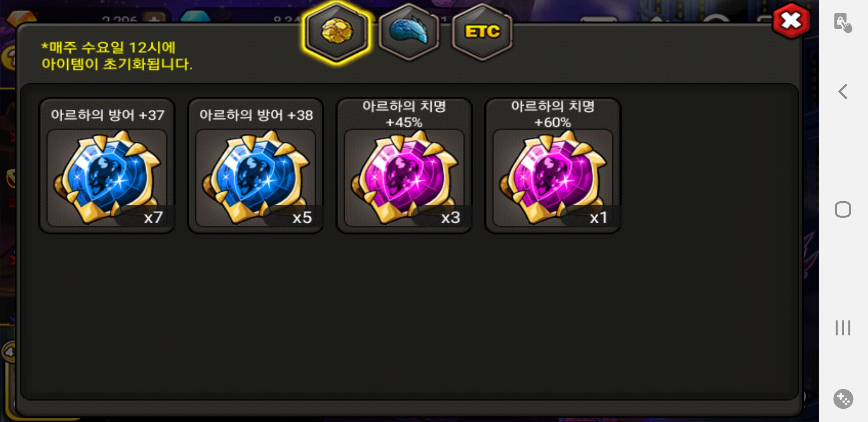868x422 pixels.
Task: Click the 아르하의 치명 +60% title label
Action: point(552,114)
